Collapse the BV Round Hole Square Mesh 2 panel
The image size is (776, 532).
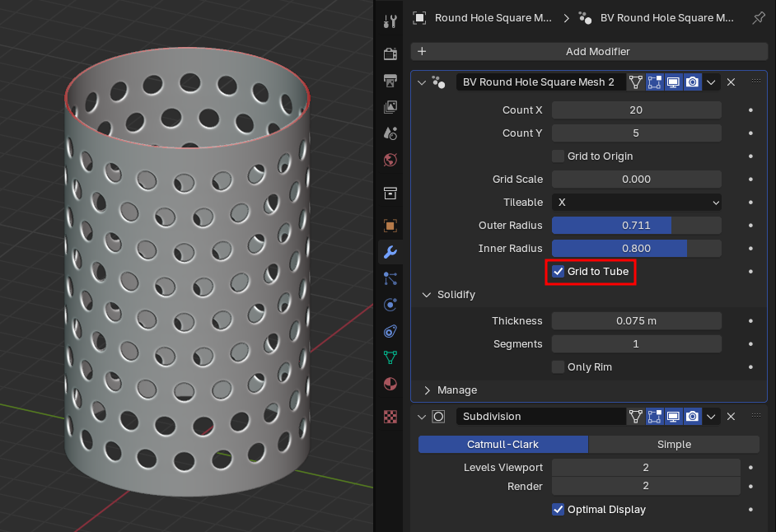(x=422, y=82)
